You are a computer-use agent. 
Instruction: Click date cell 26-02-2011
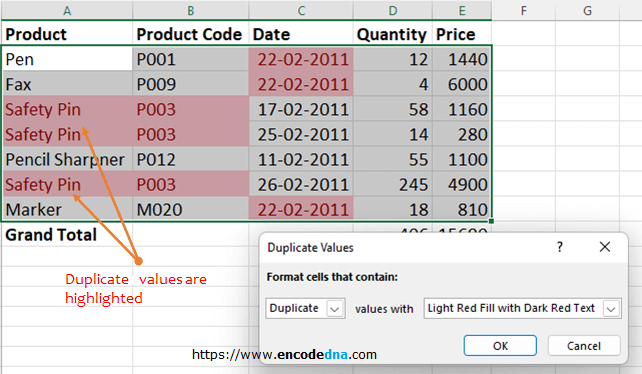(x=301, y=184)
